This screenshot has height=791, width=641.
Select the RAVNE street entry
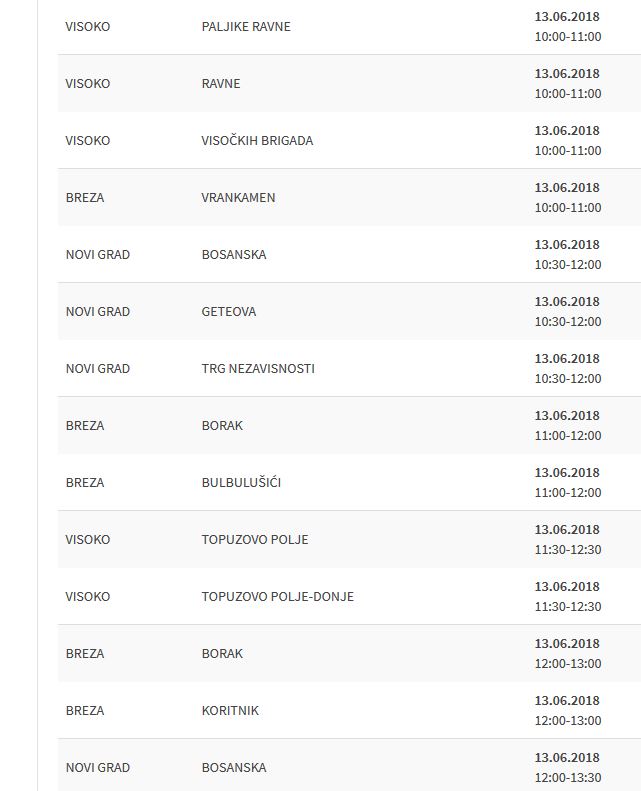click(x=221, y=84)
